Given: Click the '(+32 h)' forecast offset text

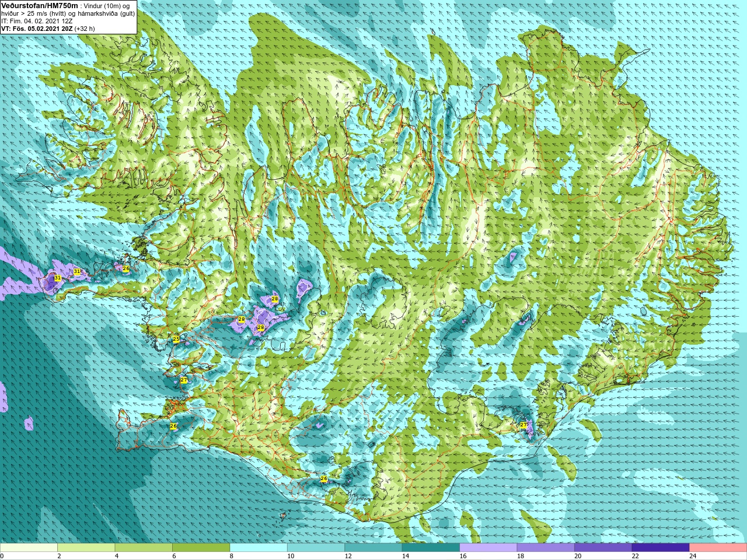Looking at the screenshot, I should pos(85,28).
